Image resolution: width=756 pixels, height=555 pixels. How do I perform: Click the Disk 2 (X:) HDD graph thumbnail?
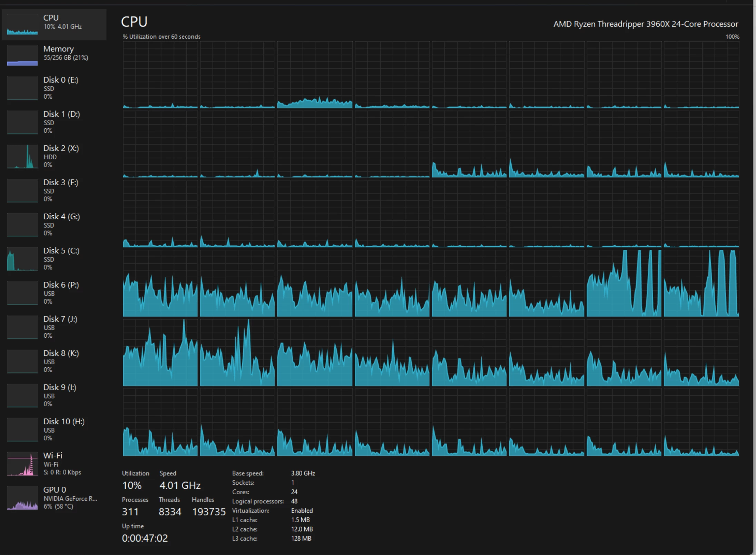tap(22, 157)
